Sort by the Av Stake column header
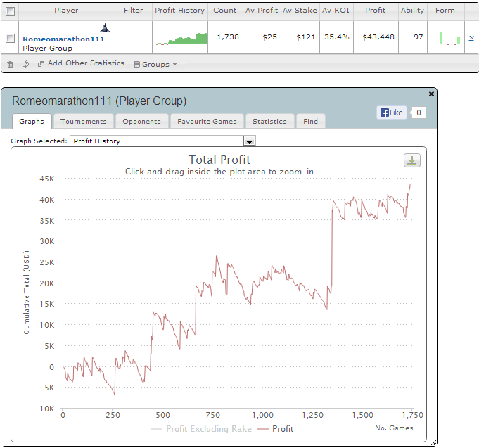The height and width of the screenshot is (448, 479). click(300, 11)
